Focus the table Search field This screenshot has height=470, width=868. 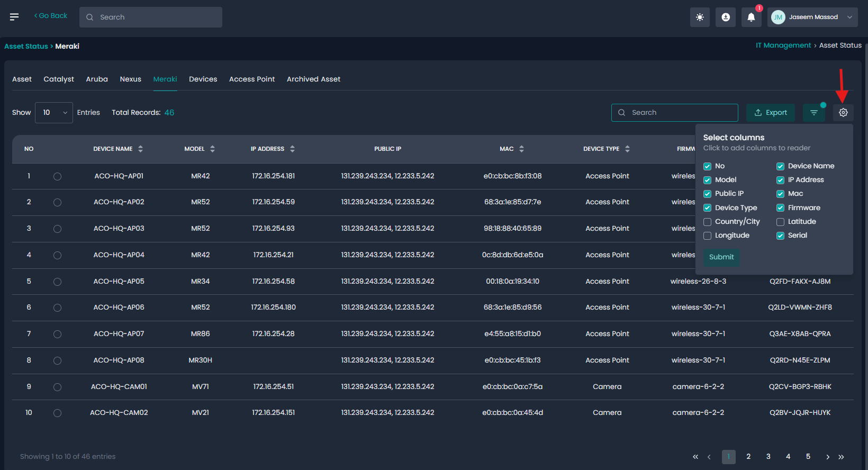675,113
